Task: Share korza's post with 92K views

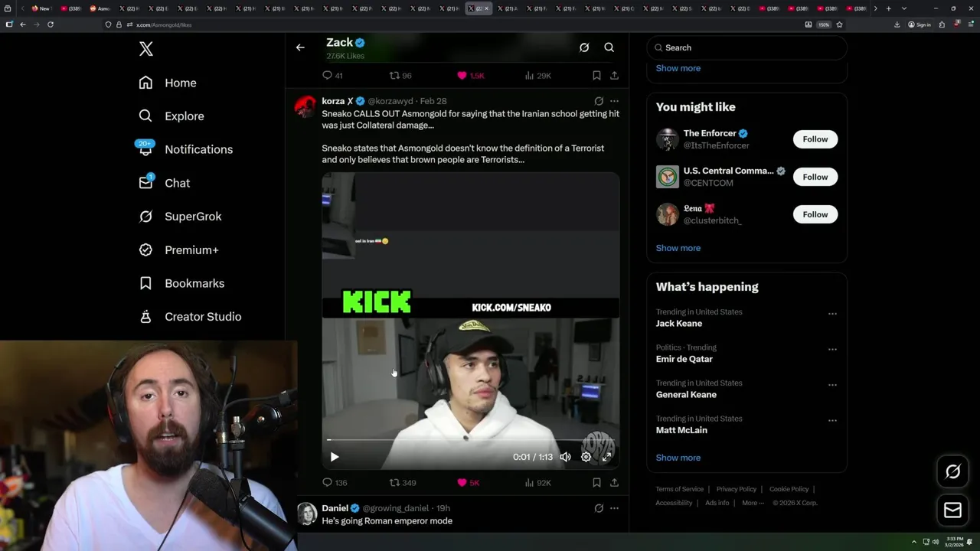Action: 614,483
